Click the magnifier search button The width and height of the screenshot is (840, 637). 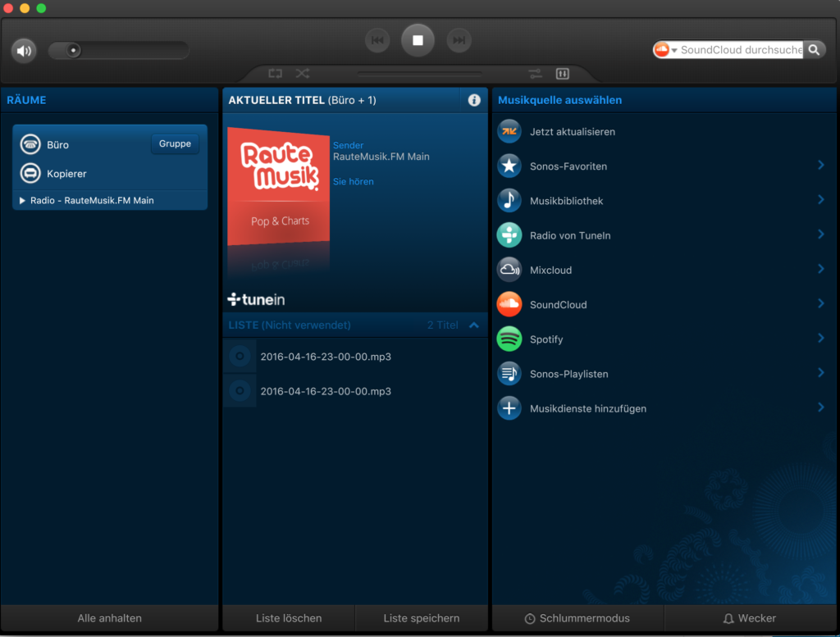coord(814,50)
